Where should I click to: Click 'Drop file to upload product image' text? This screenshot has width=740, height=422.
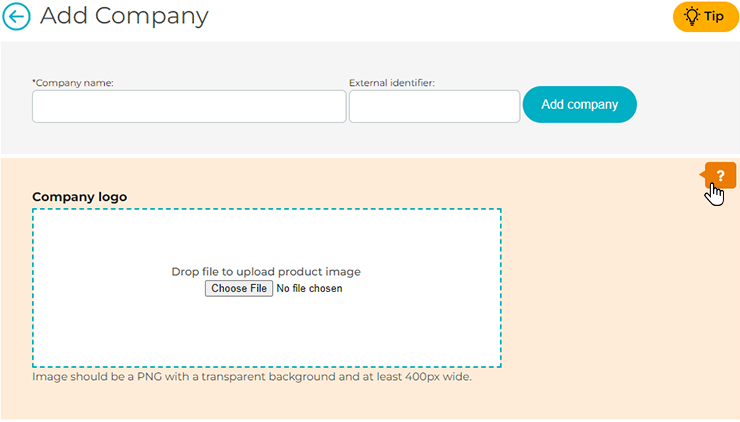pyautogui.click(x=266, y=272)
